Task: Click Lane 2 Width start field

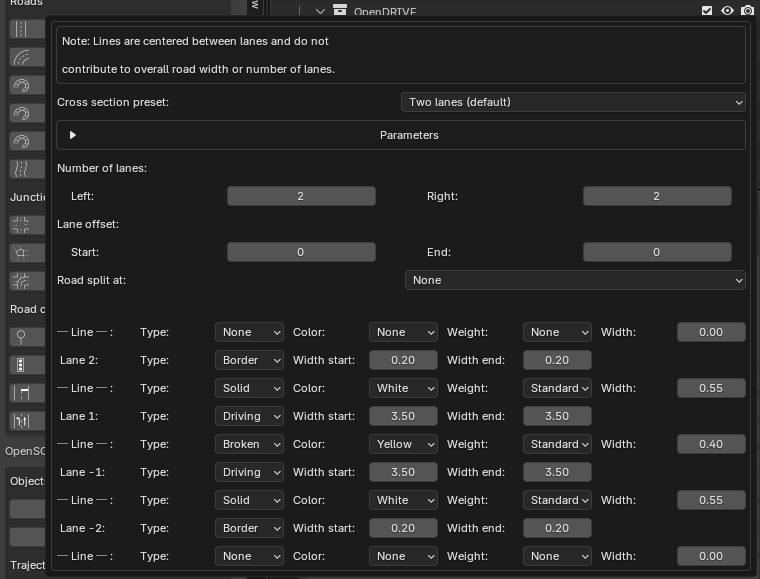Action: 403,360
